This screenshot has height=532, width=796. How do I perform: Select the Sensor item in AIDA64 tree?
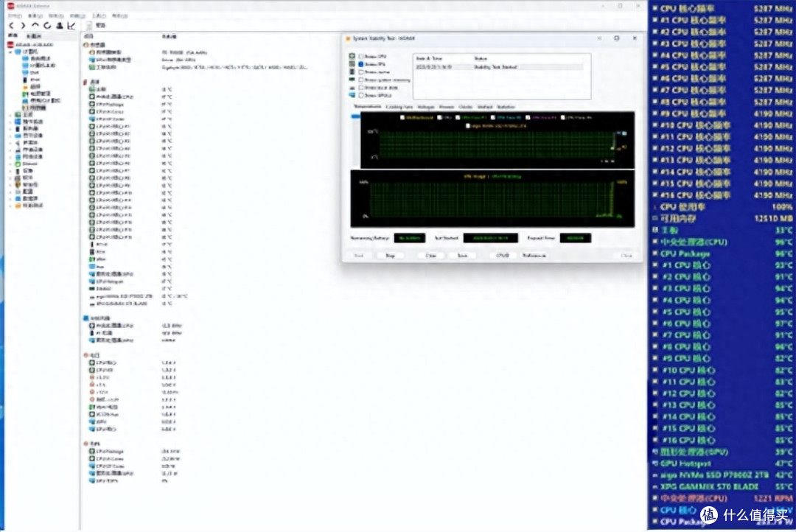point(34,108)
